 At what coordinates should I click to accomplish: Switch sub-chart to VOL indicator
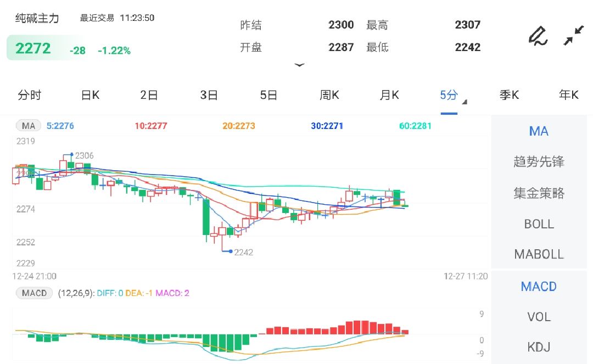(539, 317)
